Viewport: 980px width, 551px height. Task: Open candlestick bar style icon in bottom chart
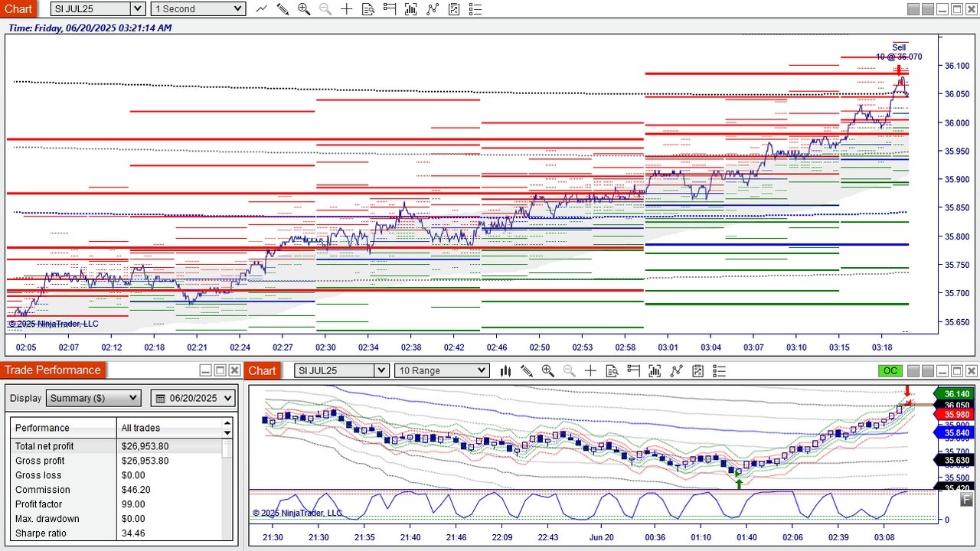(505, 371)
